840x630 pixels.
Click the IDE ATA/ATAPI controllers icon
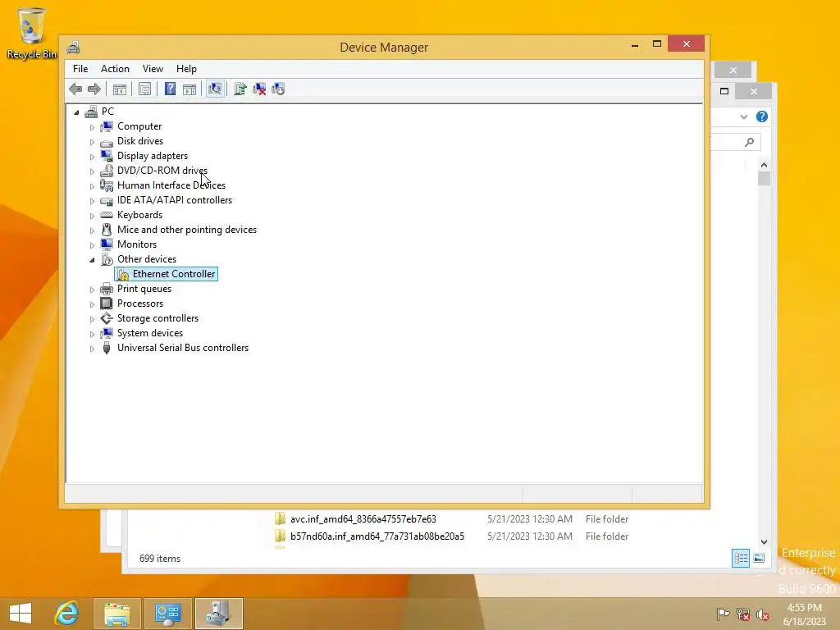(x=107, y=200)
